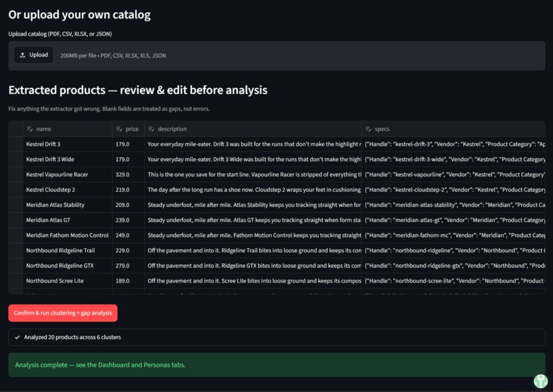553x392 pixels.
Task: Click the description cell for Northbound Ridgeline GTX
Action: click(252, 266)
